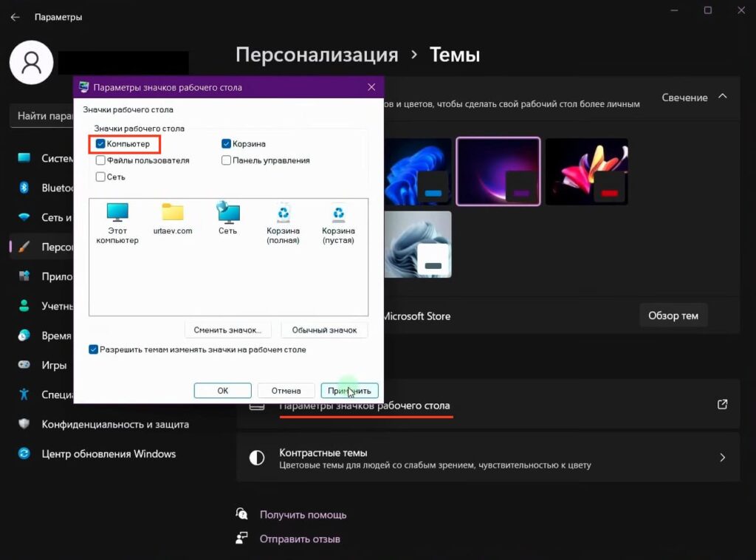Screen dimensions: 756x560
Task: Click the 'Отмена' button
Action: 286,391
